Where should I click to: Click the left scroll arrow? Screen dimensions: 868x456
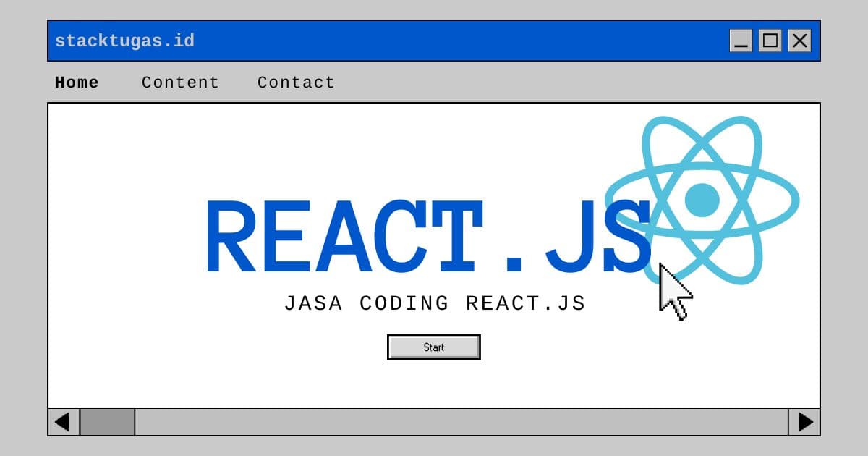coord(64,422)
